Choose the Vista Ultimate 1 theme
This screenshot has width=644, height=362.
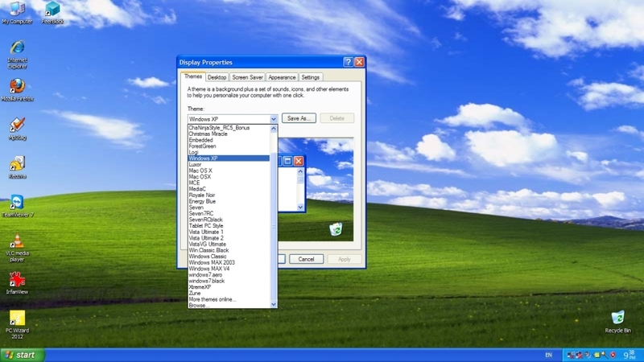[229, 232]
